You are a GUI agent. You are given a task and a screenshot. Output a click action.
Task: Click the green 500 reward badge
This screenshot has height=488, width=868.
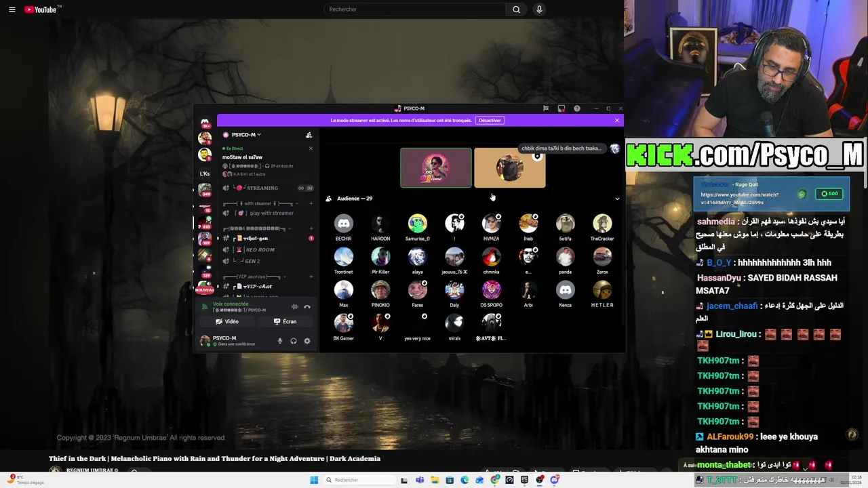[x=829, y=194]
